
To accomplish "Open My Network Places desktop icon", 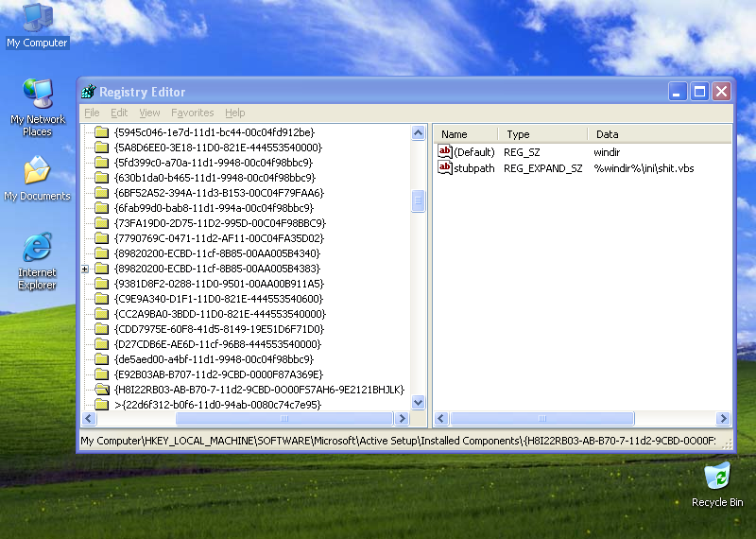I will coord(38,95).
